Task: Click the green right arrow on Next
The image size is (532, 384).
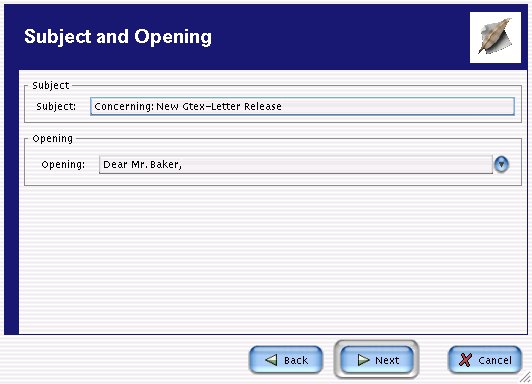Action: click(x=363, y=360)
